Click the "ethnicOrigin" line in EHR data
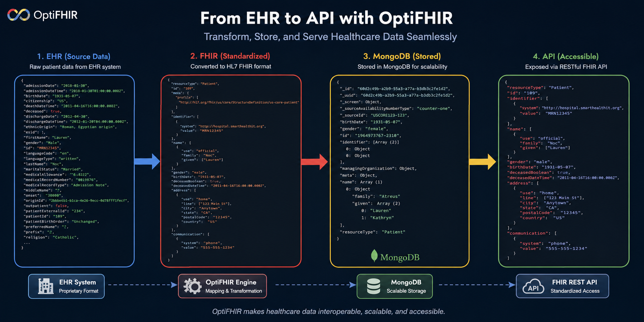644x322 pixels. point(70,127)
